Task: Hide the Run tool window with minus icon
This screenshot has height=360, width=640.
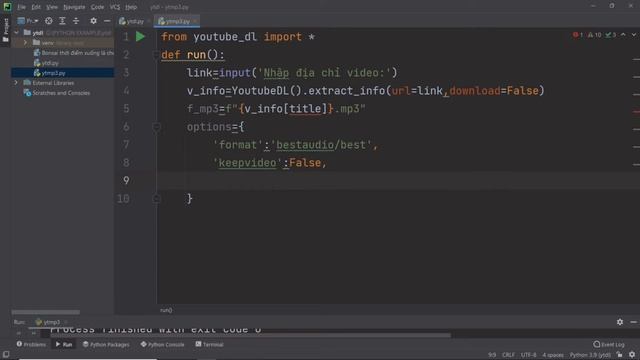Action: [x=633, y=322]
